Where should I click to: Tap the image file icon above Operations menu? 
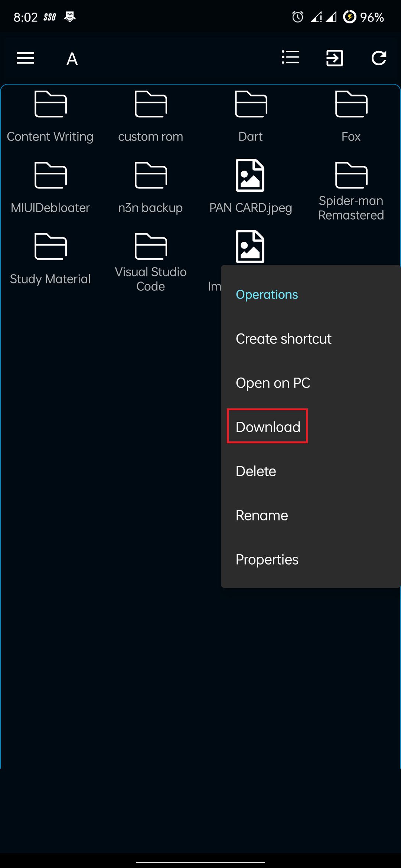point(250,246)
